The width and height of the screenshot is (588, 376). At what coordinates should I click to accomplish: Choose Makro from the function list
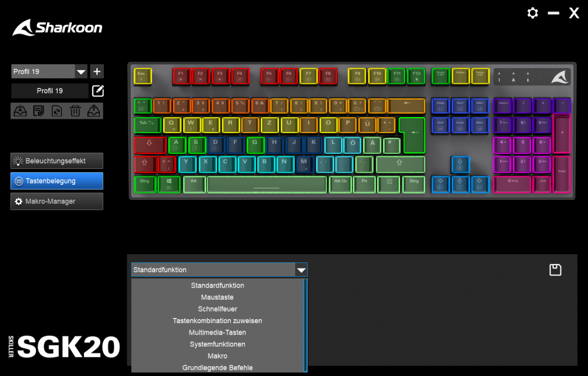click(217, 356)
